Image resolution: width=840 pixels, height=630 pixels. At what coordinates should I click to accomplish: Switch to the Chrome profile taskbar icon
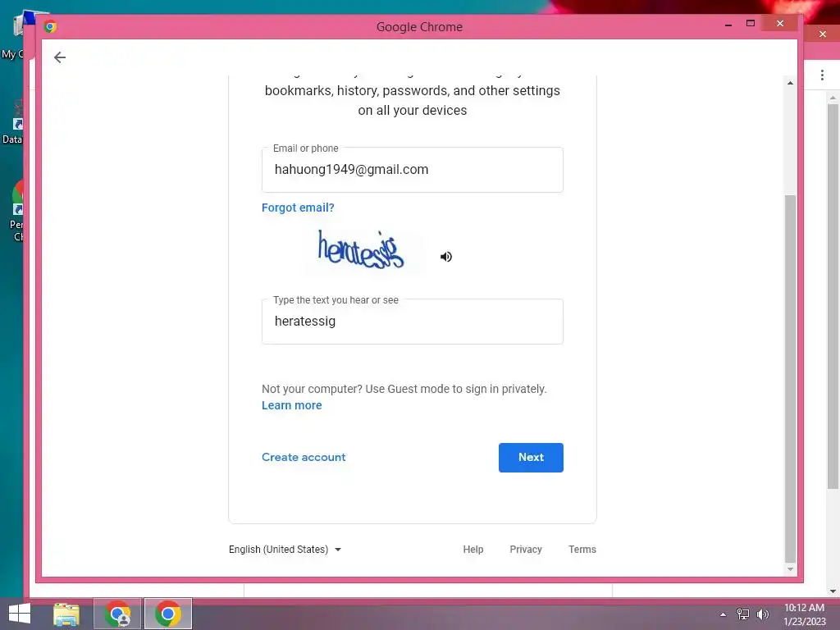(x=117, y=614)
